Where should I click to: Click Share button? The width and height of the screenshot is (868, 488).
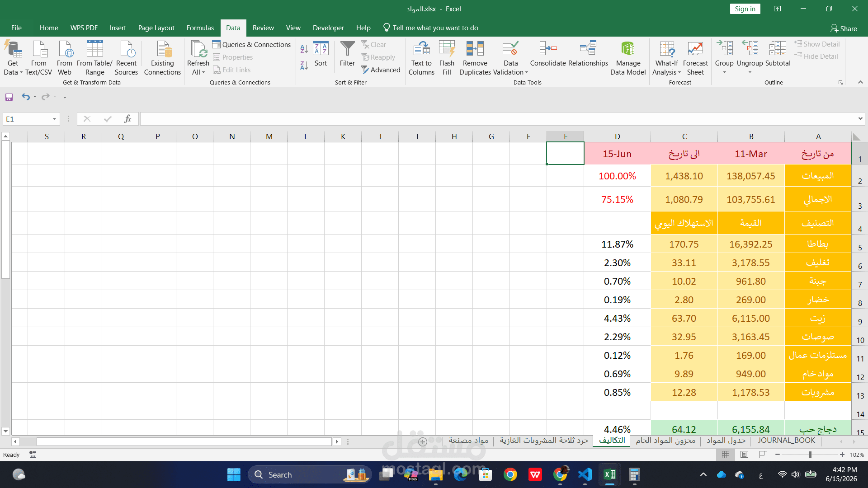click(844, 28)
